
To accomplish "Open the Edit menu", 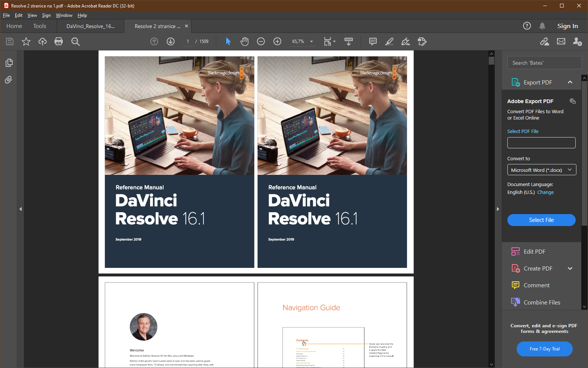I will [x=19, y=15].
